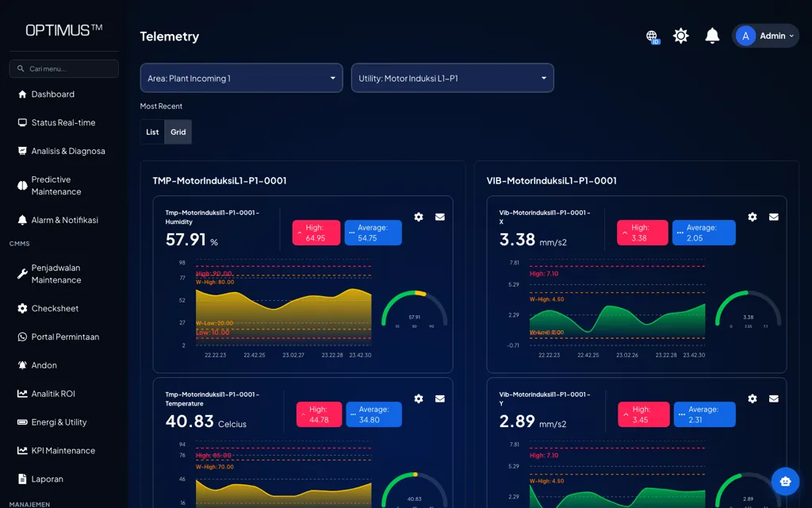The width and height of the screenshot is (812, 508).
Task: Open Predictive Maintenance menu
Action: pos(56,186)
